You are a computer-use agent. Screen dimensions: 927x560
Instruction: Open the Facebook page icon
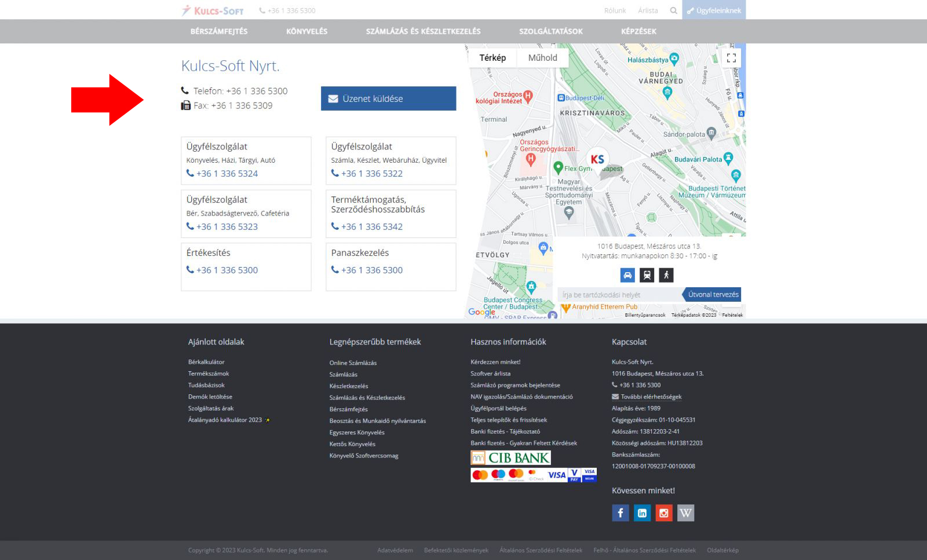tap(621, 513)
